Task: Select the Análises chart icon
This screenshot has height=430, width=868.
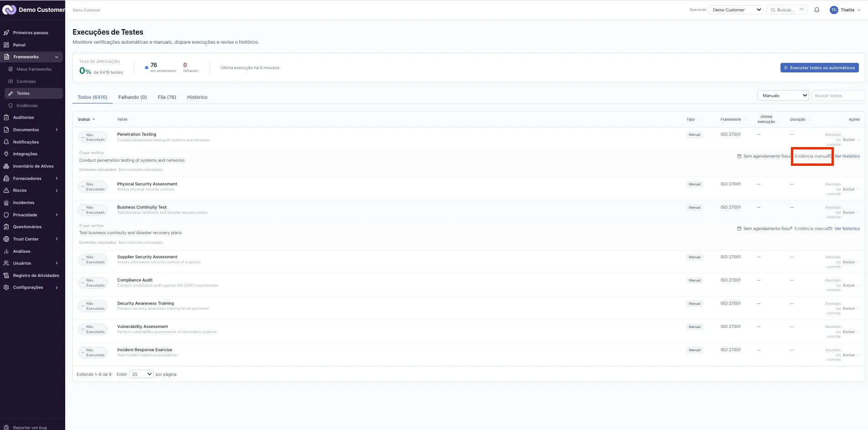Action: [6, 251]
